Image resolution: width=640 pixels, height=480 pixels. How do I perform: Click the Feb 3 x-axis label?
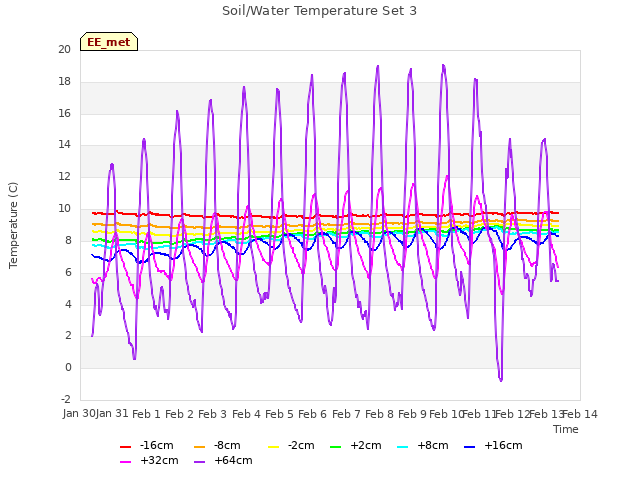pos(212,414)
